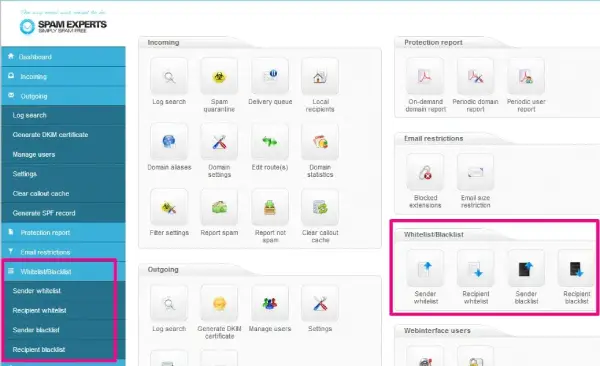This screenshot has width=600, height=366.
Task: Open the Domain aliases icon
Action: [x=169, y=142]
